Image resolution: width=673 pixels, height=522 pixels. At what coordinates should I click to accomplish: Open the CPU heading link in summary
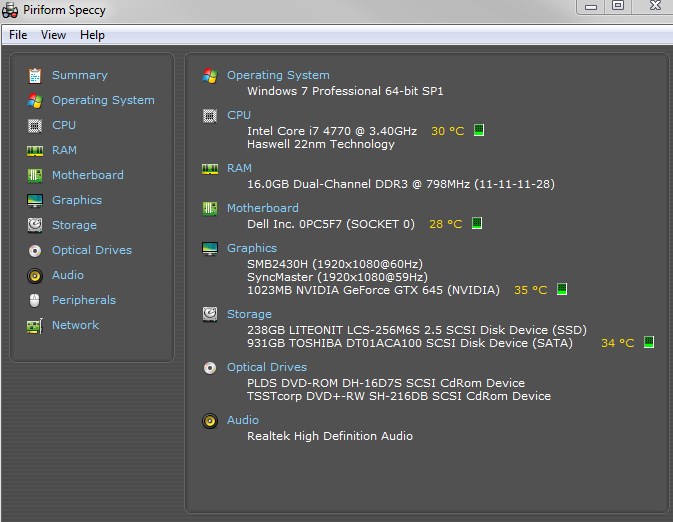(x=239, y=115)
